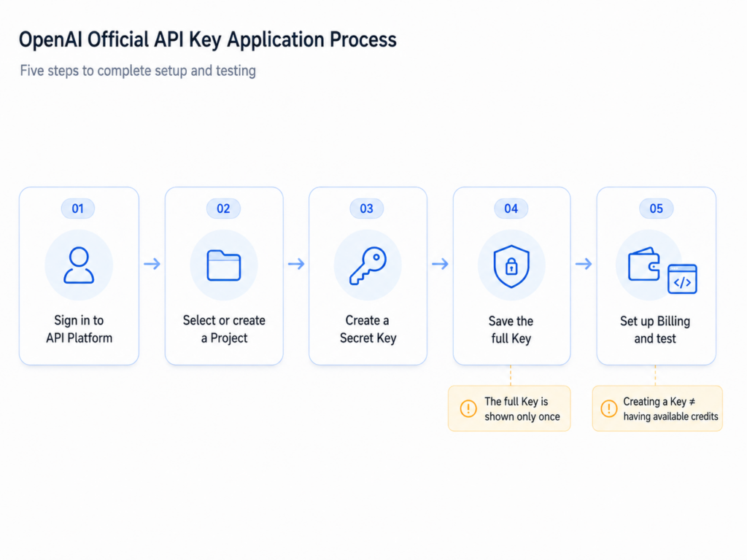The width and height of the screenshot is (747, 560).
Task: Click the 03 step number badge
Action: 366,209
